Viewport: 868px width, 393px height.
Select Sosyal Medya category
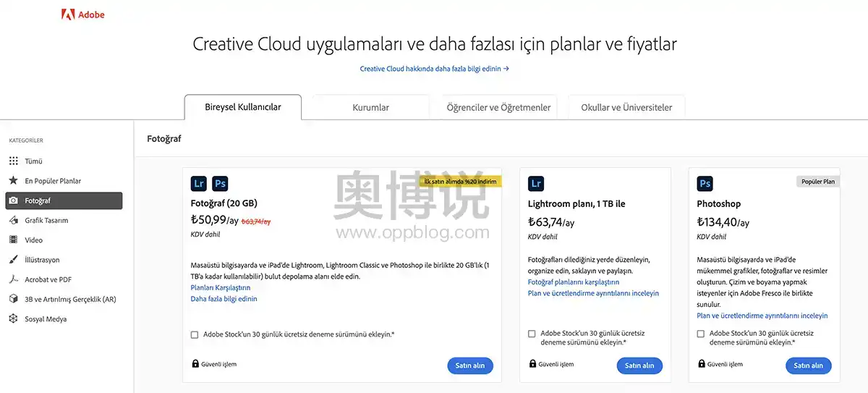click(46, 318)
